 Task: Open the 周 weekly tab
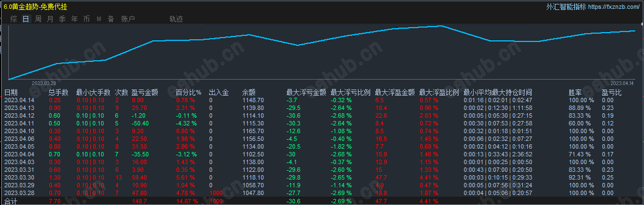click(x=38, y=19)
